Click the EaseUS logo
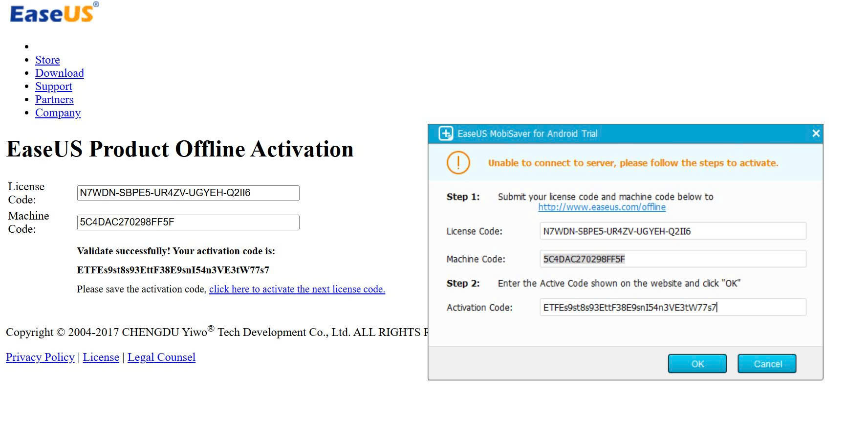Viewport: 868px width, 445px height. tap(54, 13)
